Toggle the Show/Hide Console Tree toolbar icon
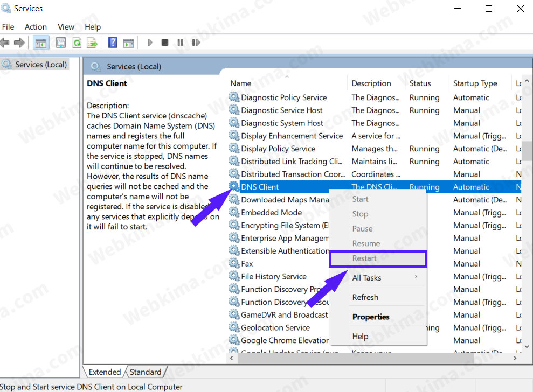 (41, 43)
